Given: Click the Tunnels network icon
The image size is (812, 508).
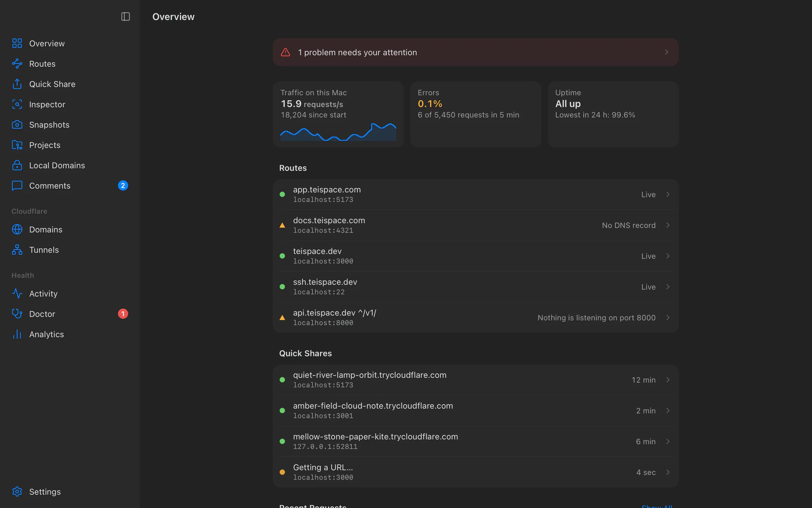Looking at the screenshot, I should pos(17,250).
